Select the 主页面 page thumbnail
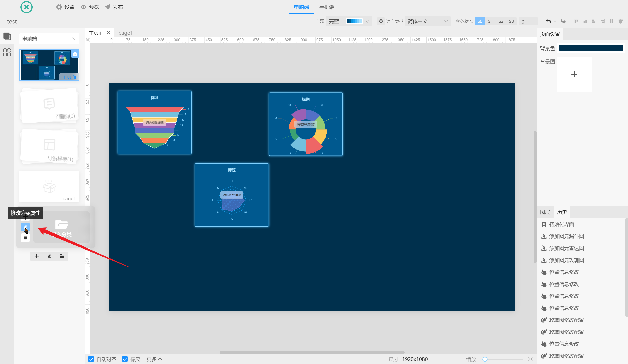The image size is (628, 364). click(x=49, y=65)
